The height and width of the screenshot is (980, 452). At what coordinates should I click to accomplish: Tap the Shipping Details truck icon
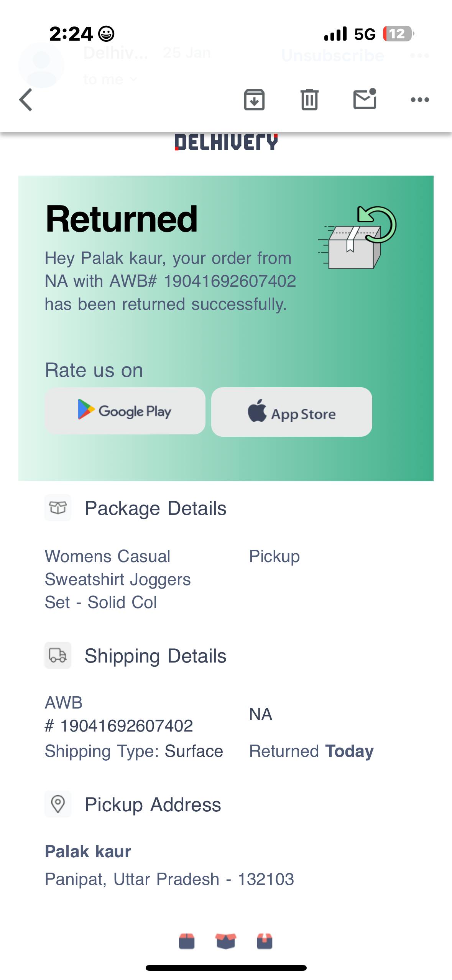coord(58,655)
